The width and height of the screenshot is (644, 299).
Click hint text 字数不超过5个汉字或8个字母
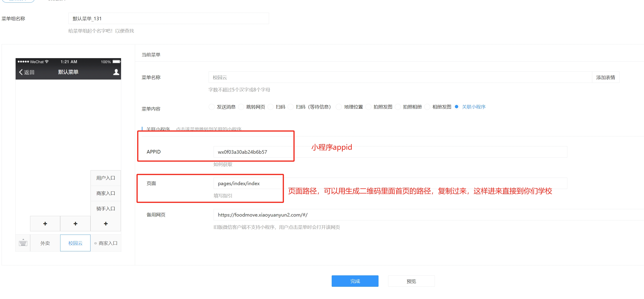[239, 90]
